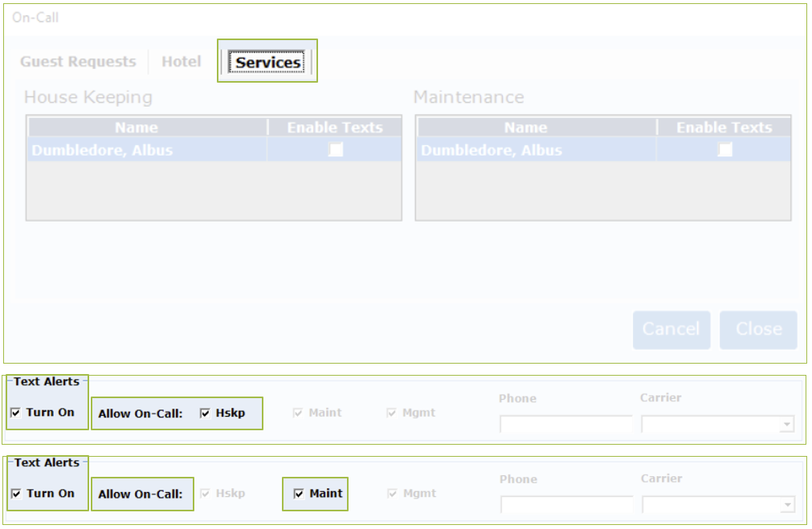Image resolution: width=812 pixels, height=529 pixels.
Task: Expand Carrier dropdown in lower Text Alerts panel
Action: tap(786, 506)
